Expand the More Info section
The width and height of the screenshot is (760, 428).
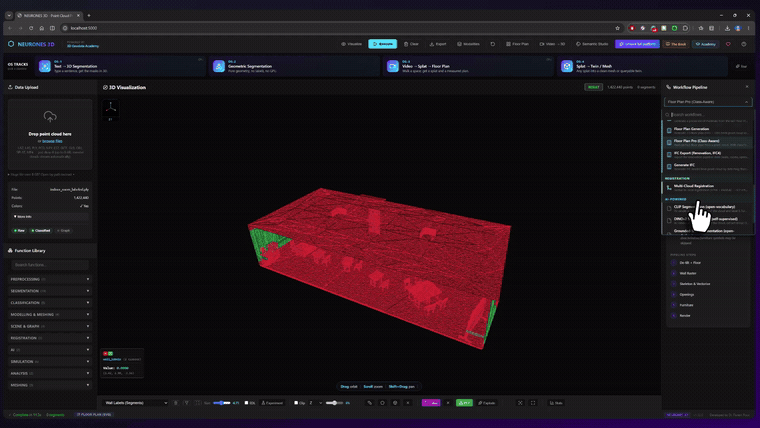click(x=50, y=217)
